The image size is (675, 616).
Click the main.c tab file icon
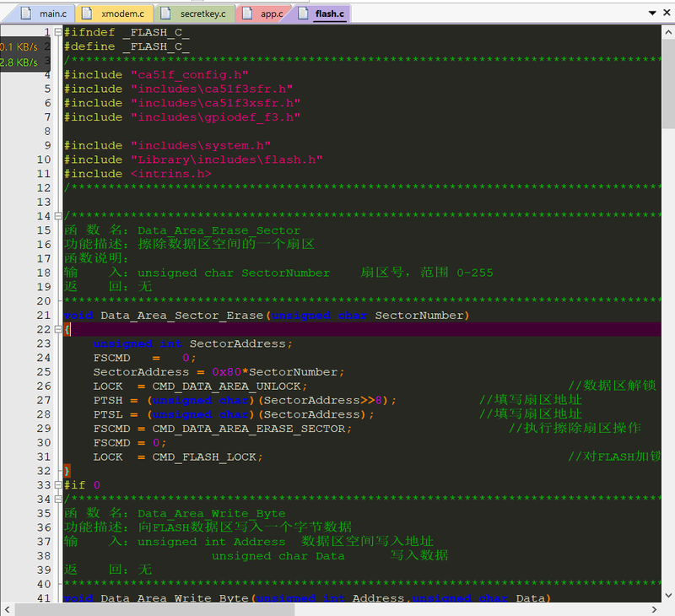(x=26, y=14)
